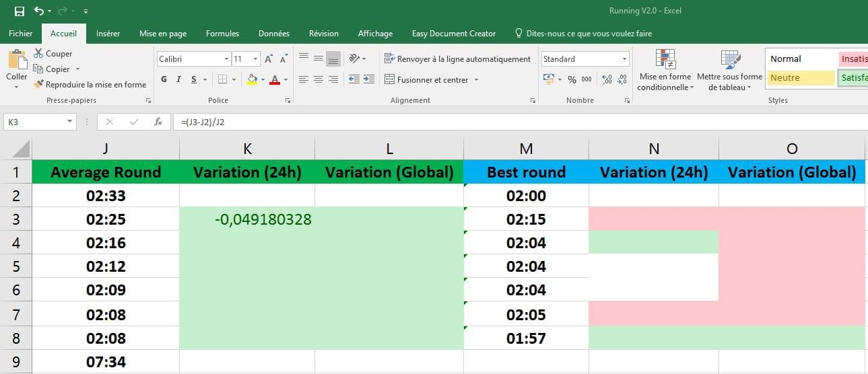Expand the Name Box dropdown arrow
The height and width of the screenshot is (374, 868).
[x=70, y=122]
